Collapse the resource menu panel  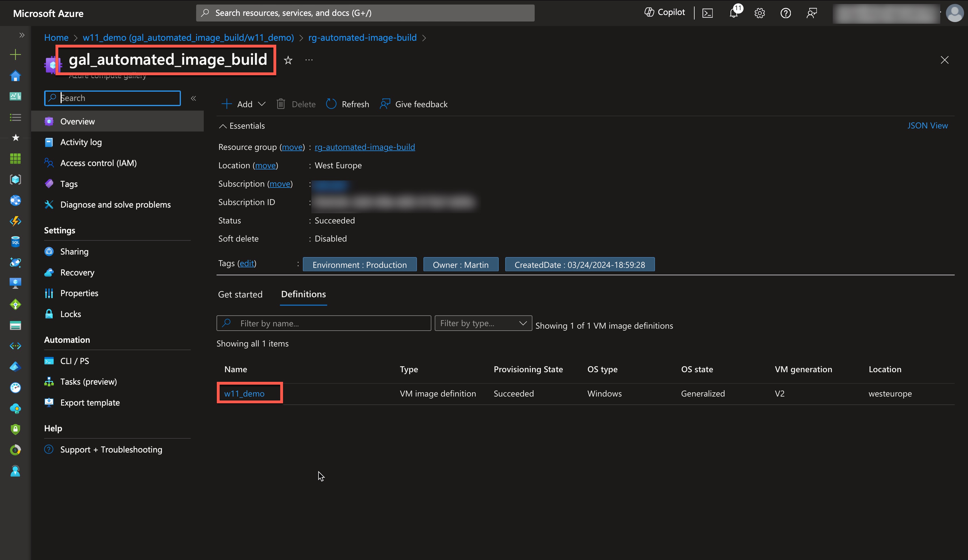pos(194,98)
